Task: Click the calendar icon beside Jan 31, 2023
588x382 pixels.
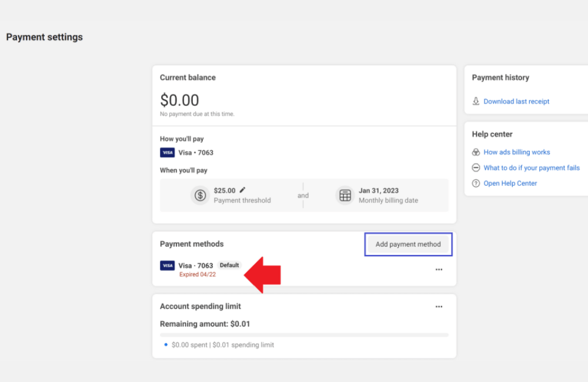Action: [x=345, y=195]
